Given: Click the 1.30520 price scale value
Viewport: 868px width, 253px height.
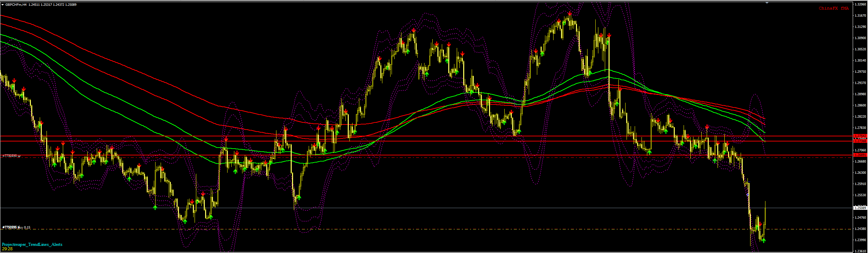Looking at the screenshot, I should tap(861, 49).
